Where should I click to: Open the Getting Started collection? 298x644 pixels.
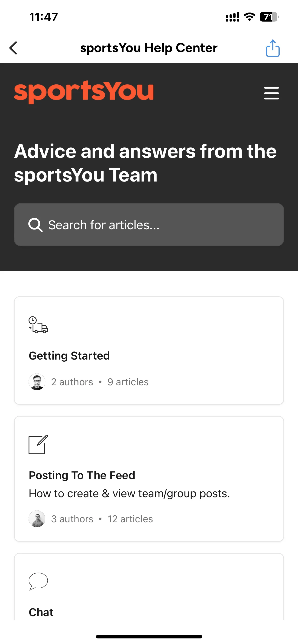(149, 351)
